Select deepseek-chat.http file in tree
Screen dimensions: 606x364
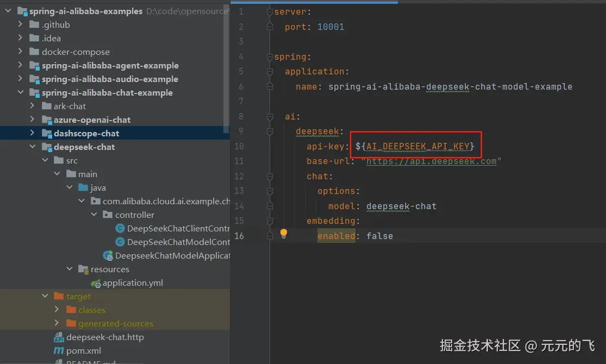(x=105, y=337)
